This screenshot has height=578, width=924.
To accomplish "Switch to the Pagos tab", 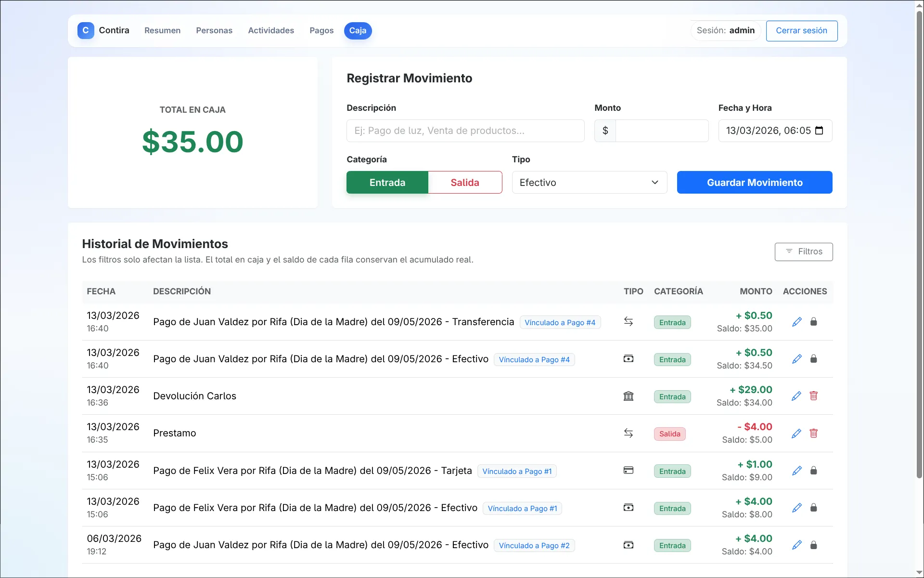I will [321, 30].
